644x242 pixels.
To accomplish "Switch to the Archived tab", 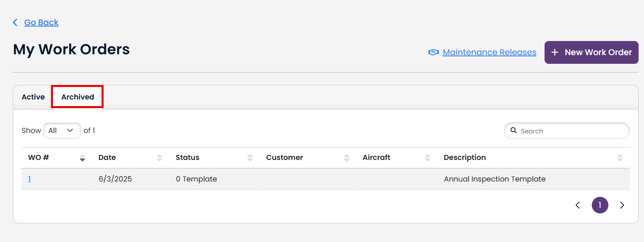I will tap(77, 97).
